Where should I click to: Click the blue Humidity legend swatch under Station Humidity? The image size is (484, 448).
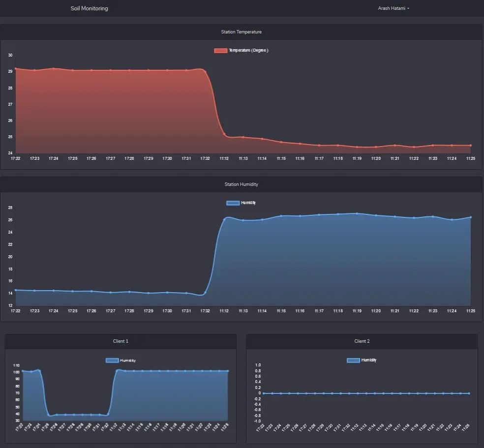click(x=233, y=203)
